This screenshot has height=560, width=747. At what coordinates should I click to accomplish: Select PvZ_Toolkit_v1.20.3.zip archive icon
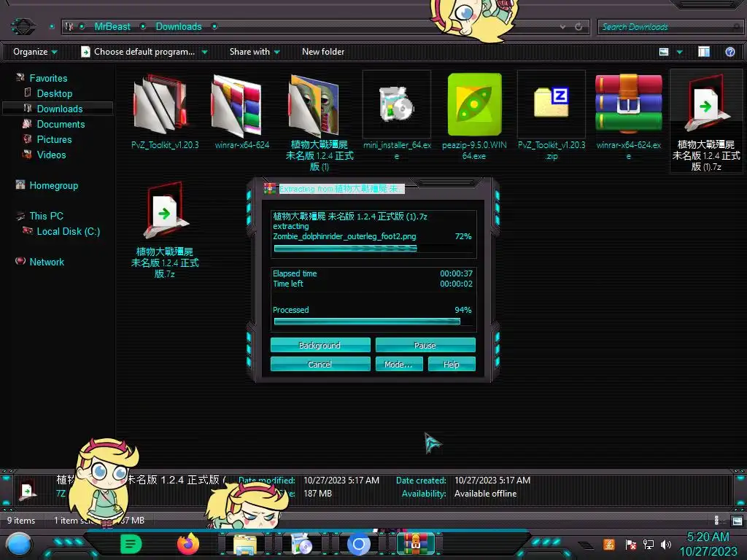click(551, 102)
